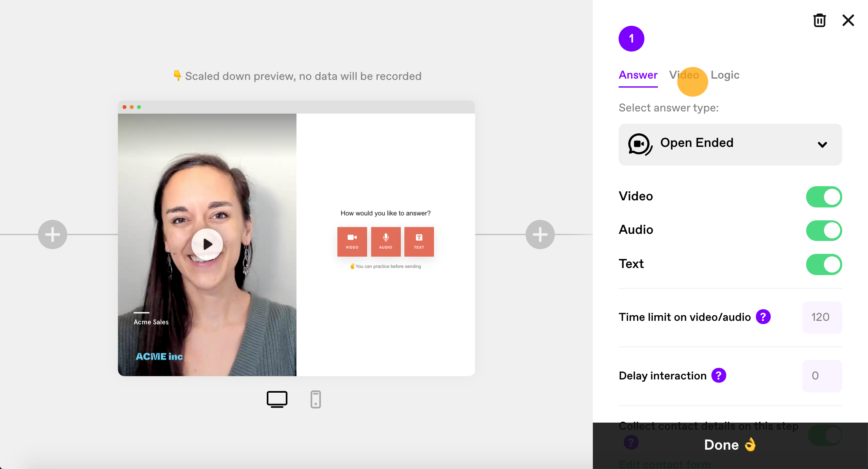Choose the VIDEO answer button in preview
The width and height of the screenshot is (868, 469).
[x=352, y=242]
